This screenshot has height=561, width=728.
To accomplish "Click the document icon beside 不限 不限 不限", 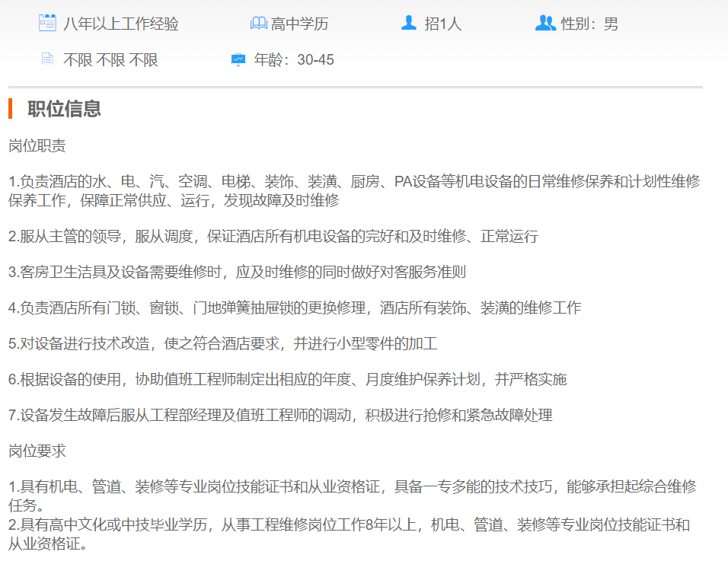I will click(48, 59).
